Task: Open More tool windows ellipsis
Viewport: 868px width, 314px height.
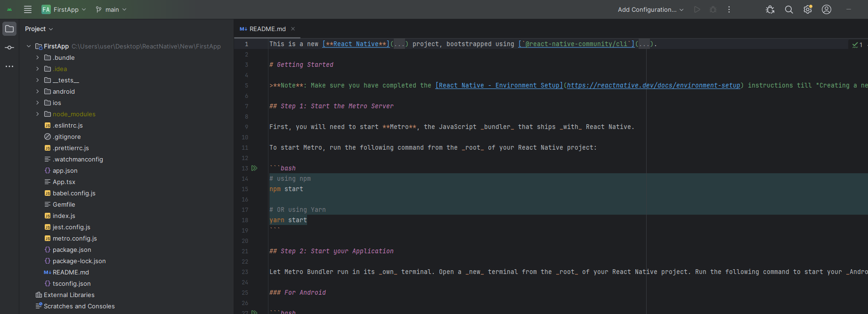Action: (x=9, y=66)
